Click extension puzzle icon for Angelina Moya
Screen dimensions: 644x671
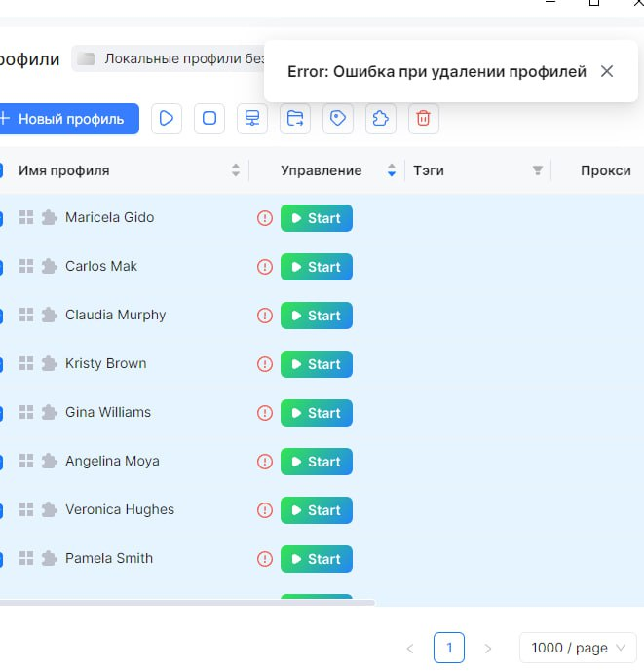pos(50,461)
